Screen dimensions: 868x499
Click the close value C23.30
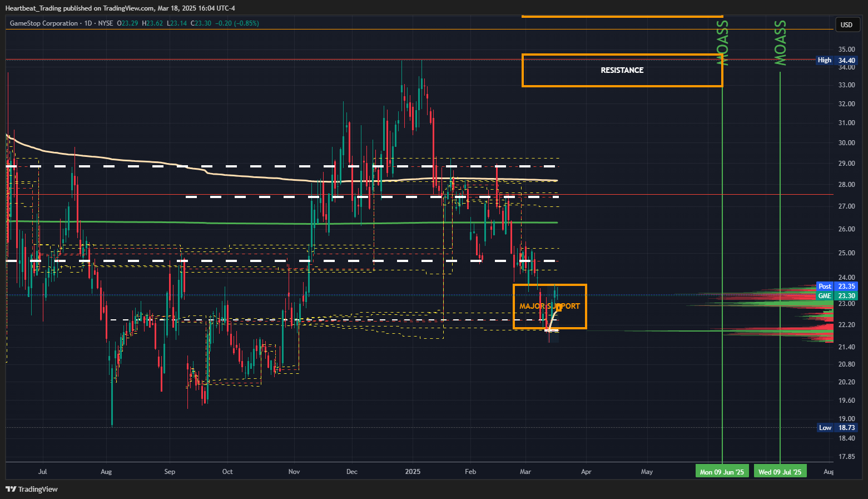[201, 23]
